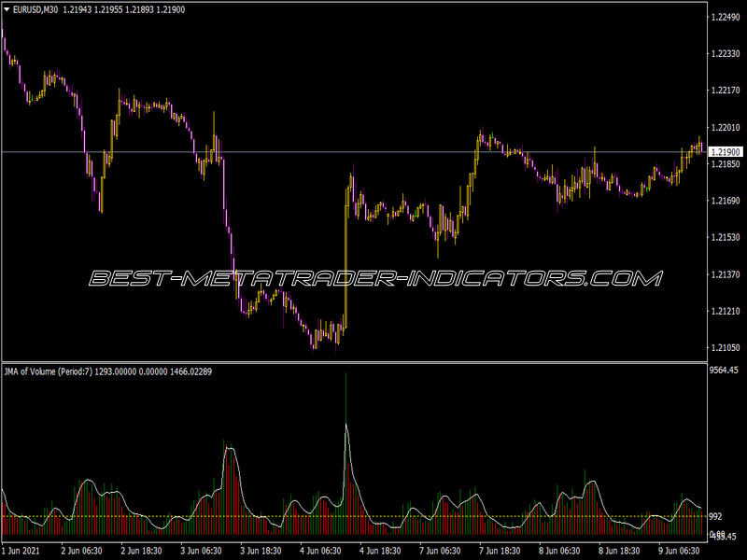The width and height of the screenshot is (747, 560).
Task: Click the 1.22330 price scale label
Action: point(726,54)
